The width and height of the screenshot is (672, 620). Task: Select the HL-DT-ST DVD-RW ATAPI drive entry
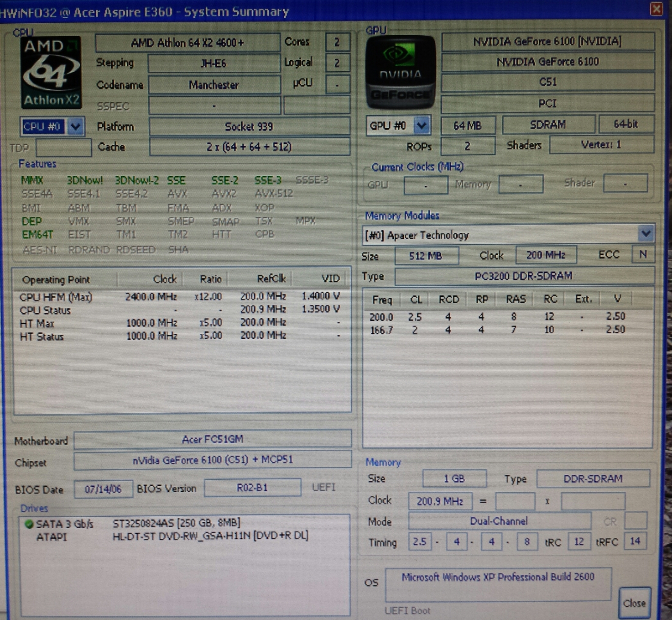pos(210,536)
